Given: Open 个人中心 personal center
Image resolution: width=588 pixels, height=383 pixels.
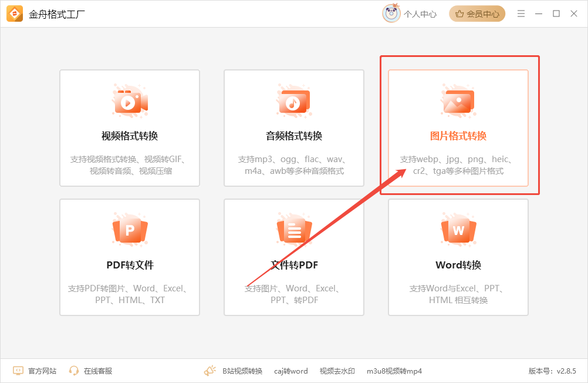Looking at the screenshot, I should 420,14.
